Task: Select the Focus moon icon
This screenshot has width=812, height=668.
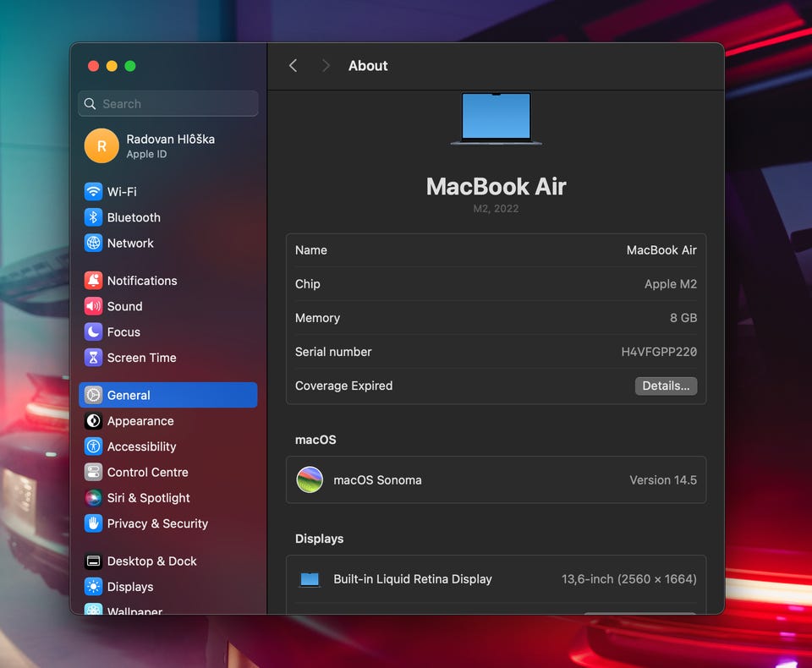Action: pos(93,332)
